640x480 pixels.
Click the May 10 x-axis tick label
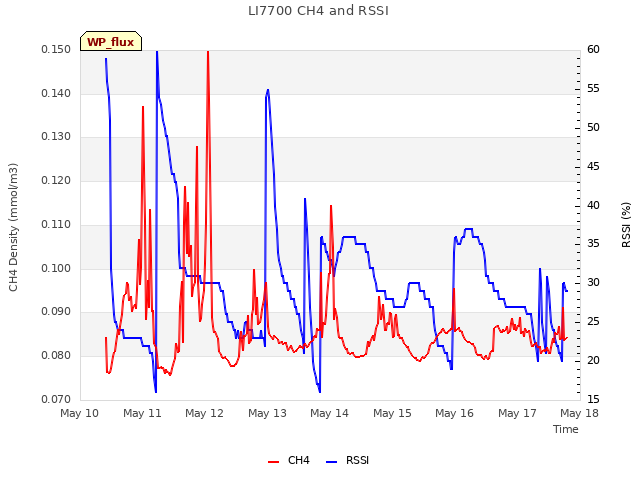80,413
